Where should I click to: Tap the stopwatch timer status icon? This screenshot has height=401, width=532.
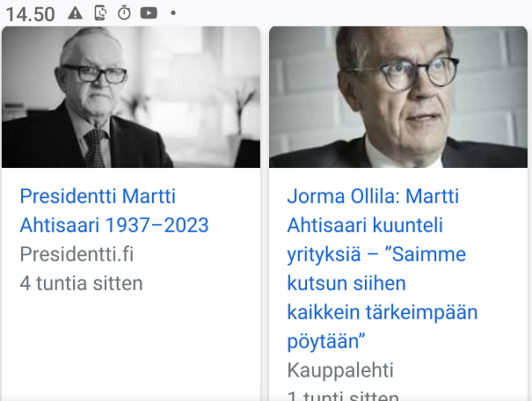coord(124,12)
